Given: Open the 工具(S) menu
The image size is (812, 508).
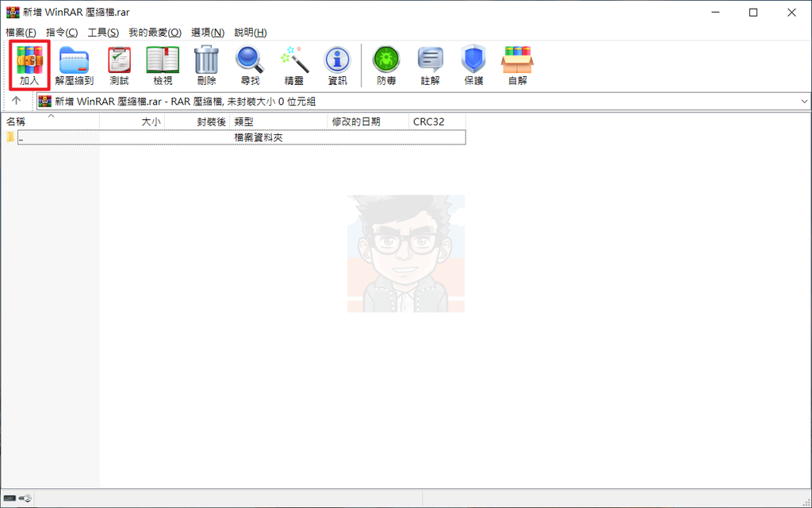Looking at the screenshot, I should click(103, 32).
